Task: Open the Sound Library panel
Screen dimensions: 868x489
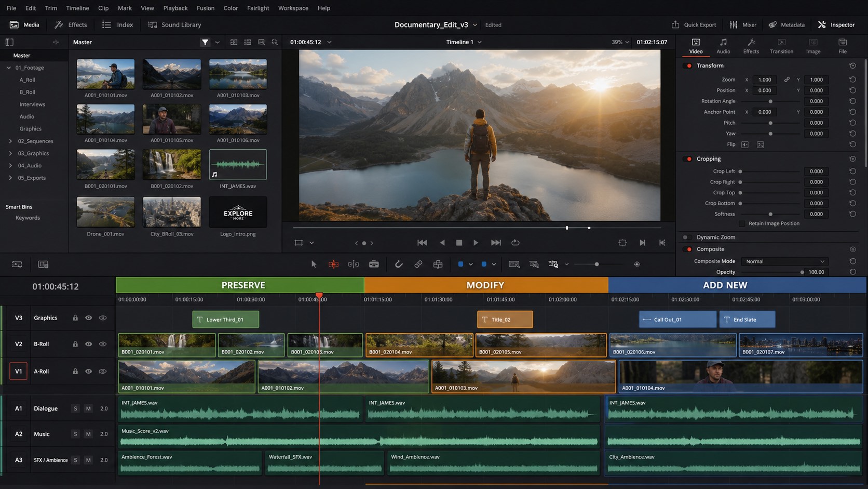Action: (x=174, y=25)
